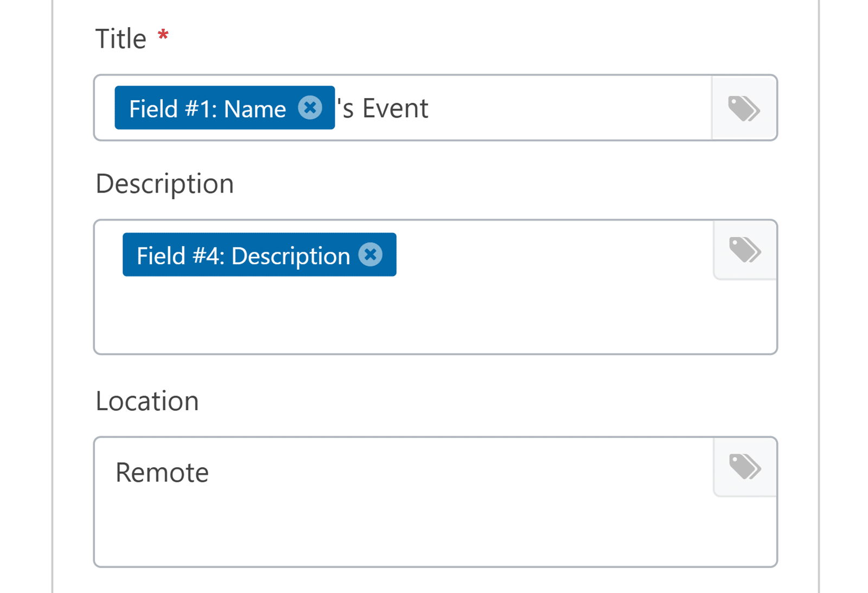Open smart tags for the Location field
This screenshot has width=868, height=593.
click(745, 467)
